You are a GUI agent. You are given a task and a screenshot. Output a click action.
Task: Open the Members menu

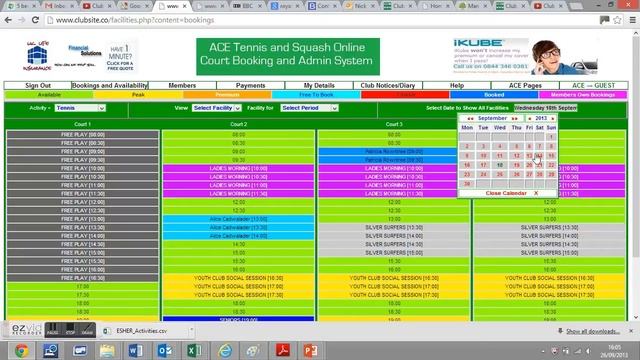click(x=182, y=85)
